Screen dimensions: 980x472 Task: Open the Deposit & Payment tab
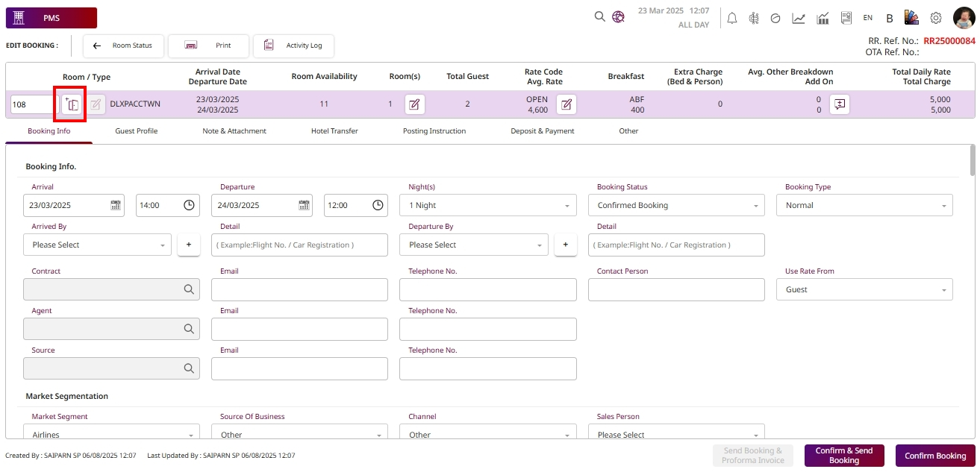click(x=542, y=131)
